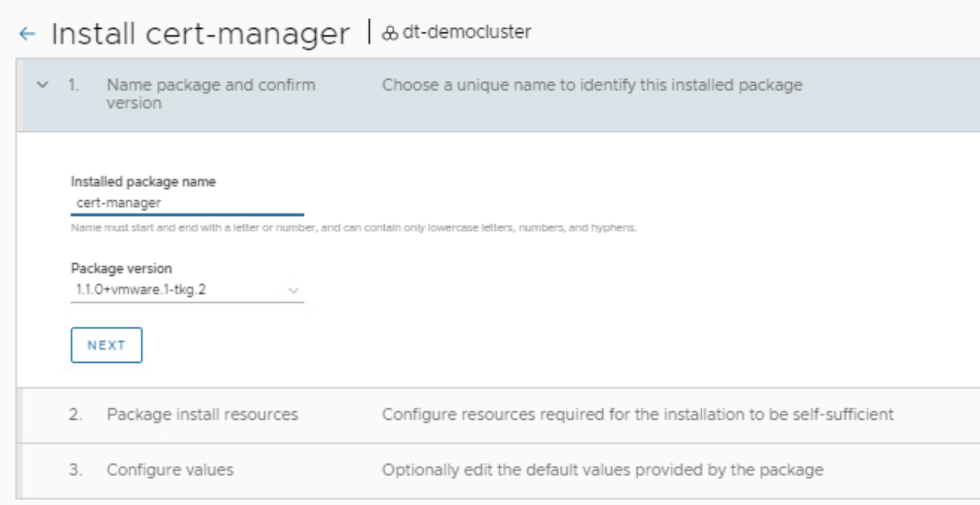
Task: Click the 'Package version' label
Action: [x=121, y=268]
